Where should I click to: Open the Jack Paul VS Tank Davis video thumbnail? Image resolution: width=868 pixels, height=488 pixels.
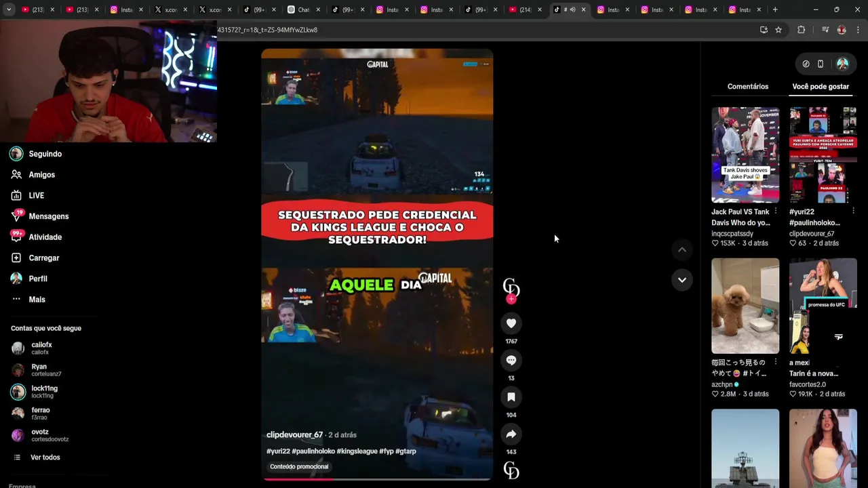pos(745,155)
